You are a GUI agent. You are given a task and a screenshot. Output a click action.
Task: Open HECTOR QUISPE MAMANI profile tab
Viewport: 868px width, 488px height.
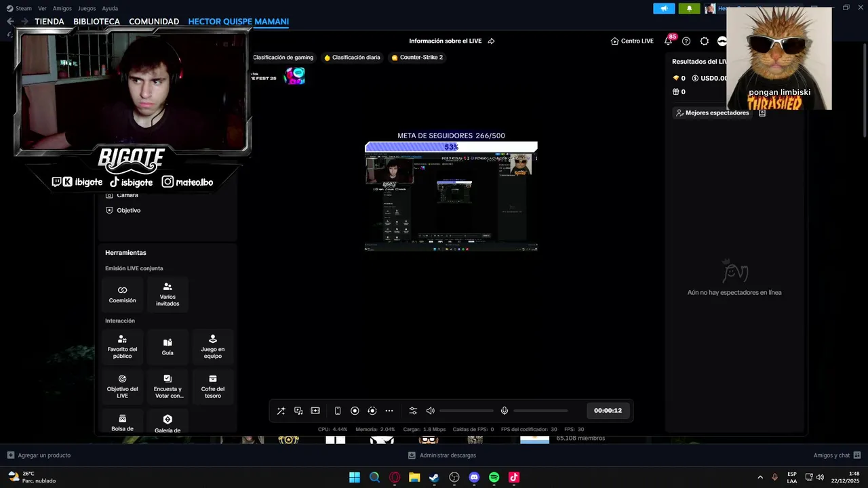click(238, 22)
